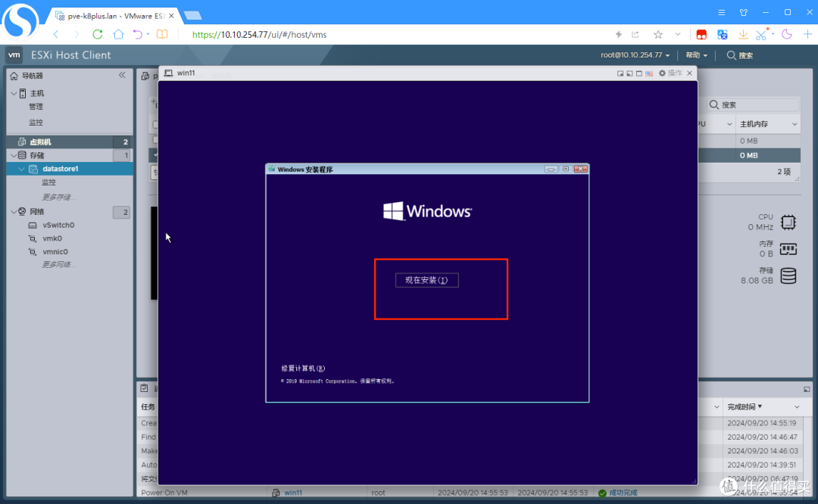Open new tab next to pve-k8plus tab
The width and height of the screenshot is (818, 504).
(x=193, y=16)
